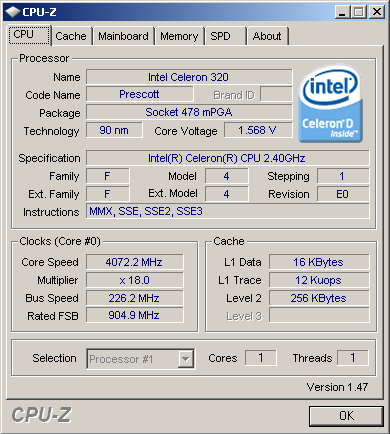Click the Model value field
Screen dimensions: 390x434
pos(226,176)
